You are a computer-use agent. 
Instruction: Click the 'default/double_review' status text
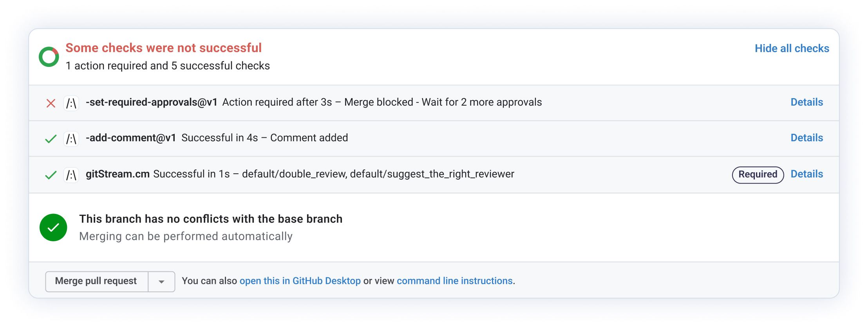point(294,174)
